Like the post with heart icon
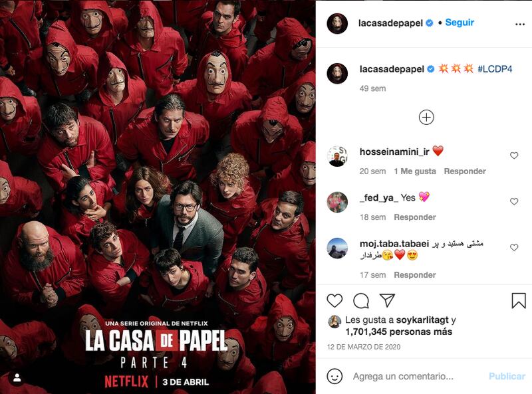The image size is (532, 394). (334, 301)
